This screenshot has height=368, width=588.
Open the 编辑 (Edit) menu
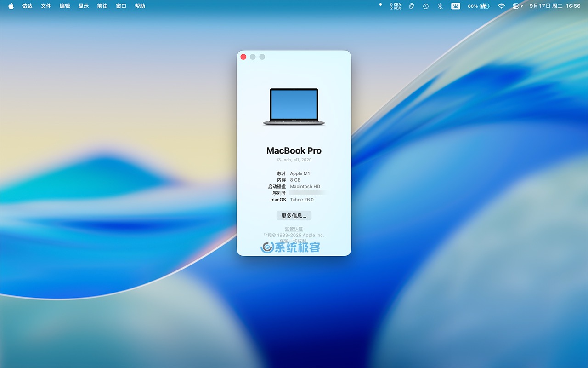pyautogui.click(x=65, y=6)
